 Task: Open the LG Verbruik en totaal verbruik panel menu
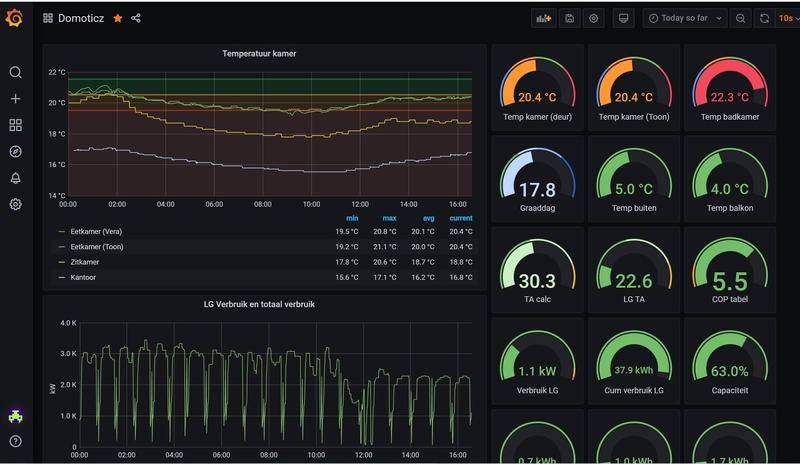tap(259, 304)
